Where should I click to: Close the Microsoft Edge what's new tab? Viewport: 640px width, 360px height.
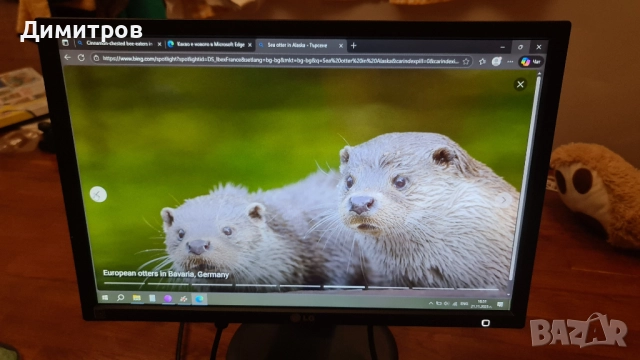coord(250,45)
